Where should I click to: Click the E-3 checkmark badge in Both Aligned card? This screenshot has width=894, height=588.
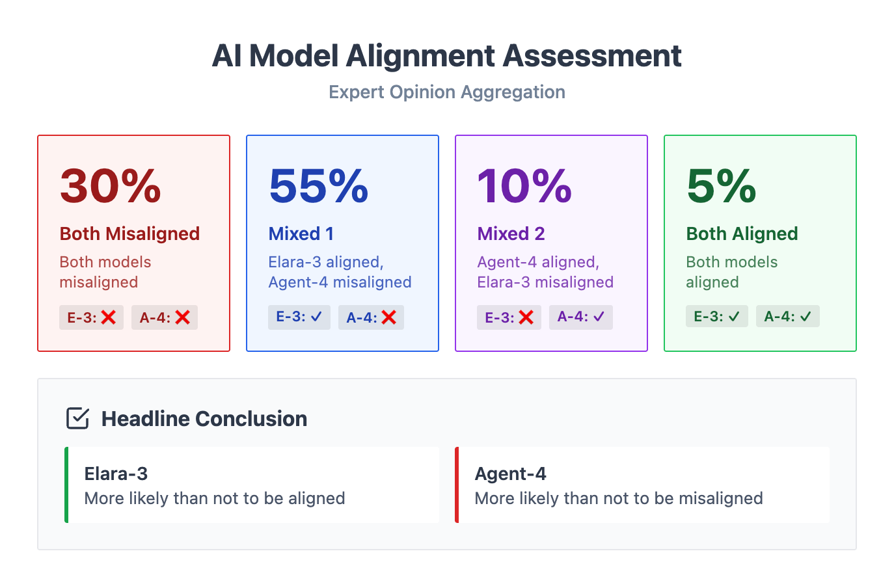coord(717,316)
